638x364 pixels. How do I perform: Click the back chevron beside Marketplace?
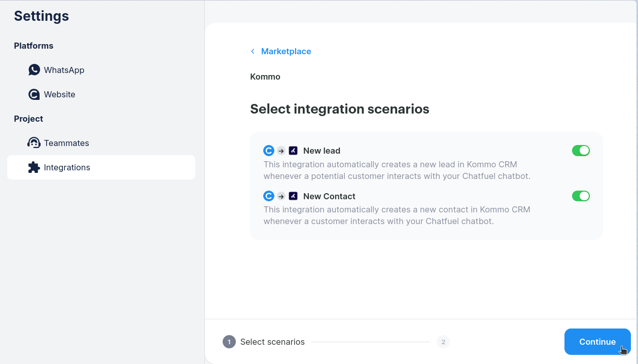point(253,51)
